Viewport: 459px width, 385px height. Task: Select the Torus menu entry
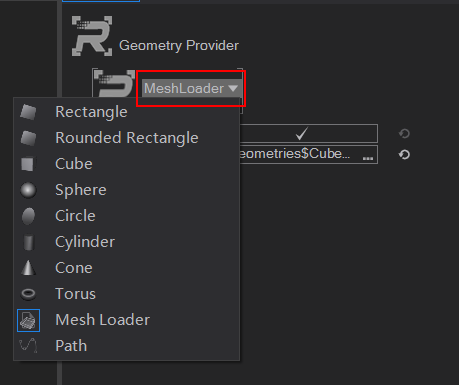pos(75,294)
